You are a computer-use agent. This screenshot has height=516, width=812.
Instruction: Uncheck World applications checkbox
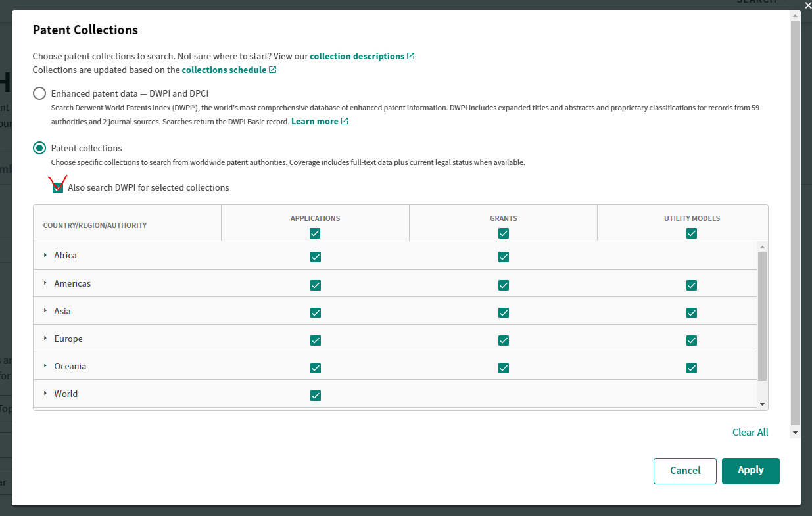tap(315, 396)
